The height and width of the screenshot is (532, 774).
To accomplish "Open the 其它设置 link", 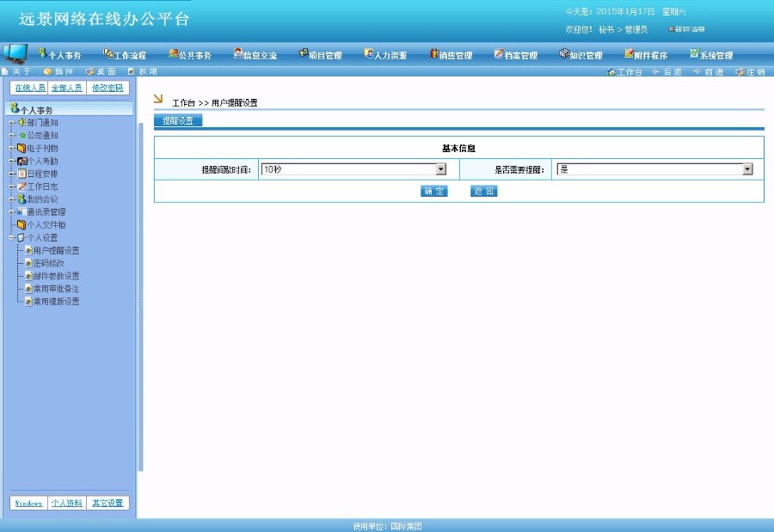I will [107, 504].
